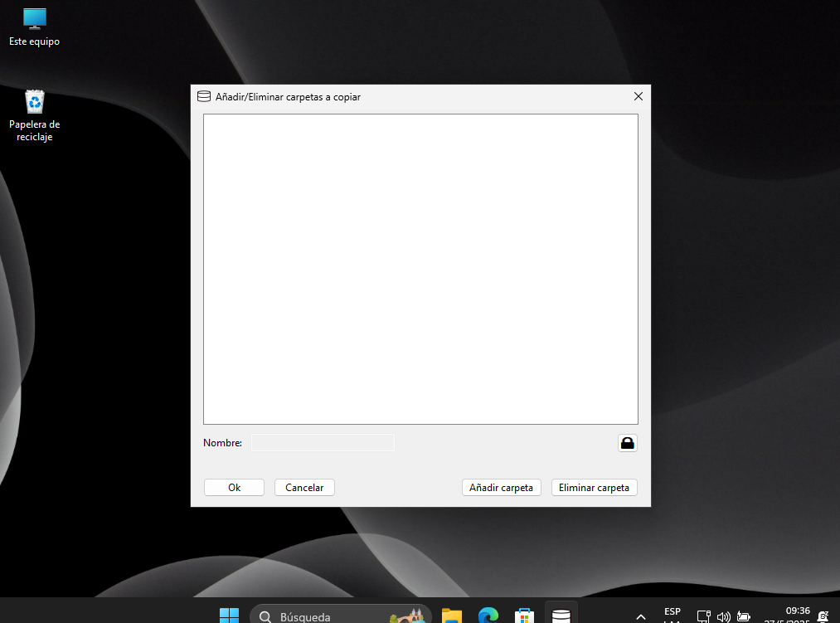Check battery status from the tray icon
The width and height of the screenshot is (840, 623).
point(742,617)
